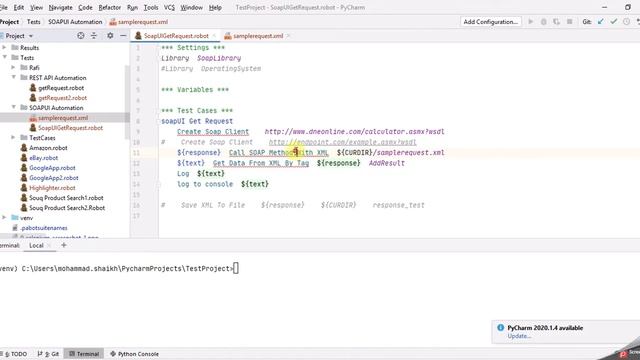The image size is (640, 360).
Task: Click the folder icon beside venv
Action: (15, 218)
